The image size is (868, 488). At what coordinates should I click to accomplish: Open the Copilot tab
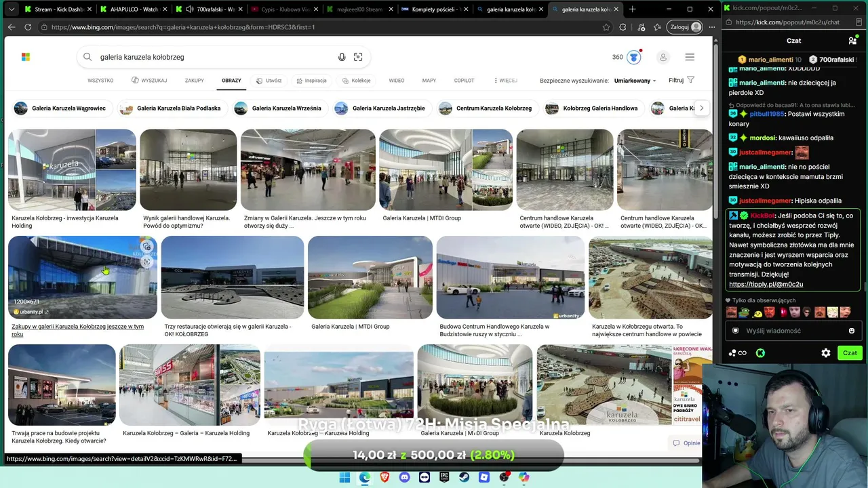pos(464,81)
